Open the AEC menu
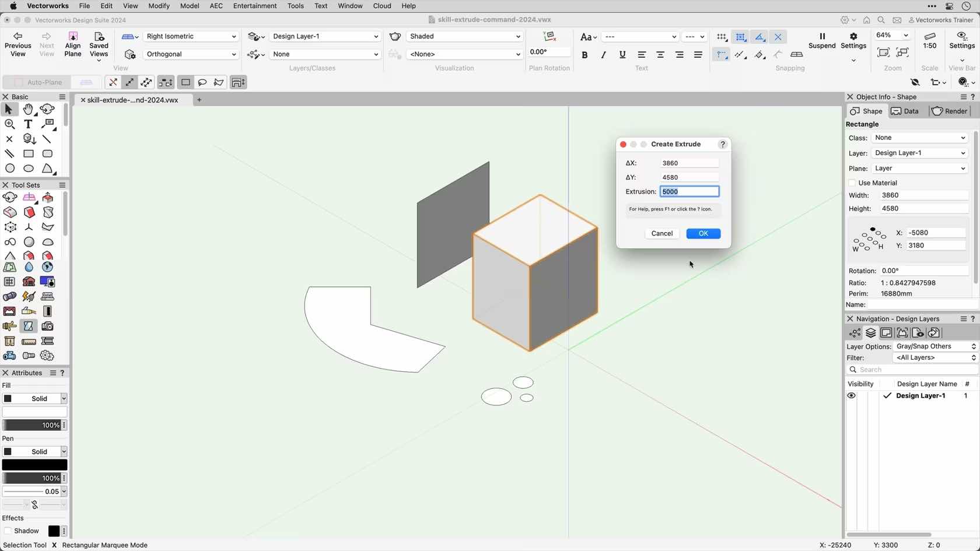980x551 pixels. pyautogui.click(x=216, y=6)
